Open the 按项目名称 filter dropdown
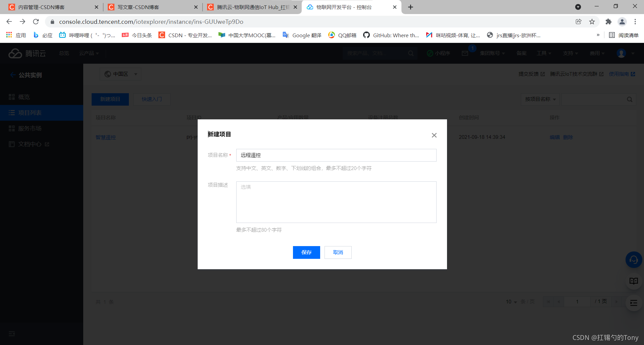 click(540, 99)
